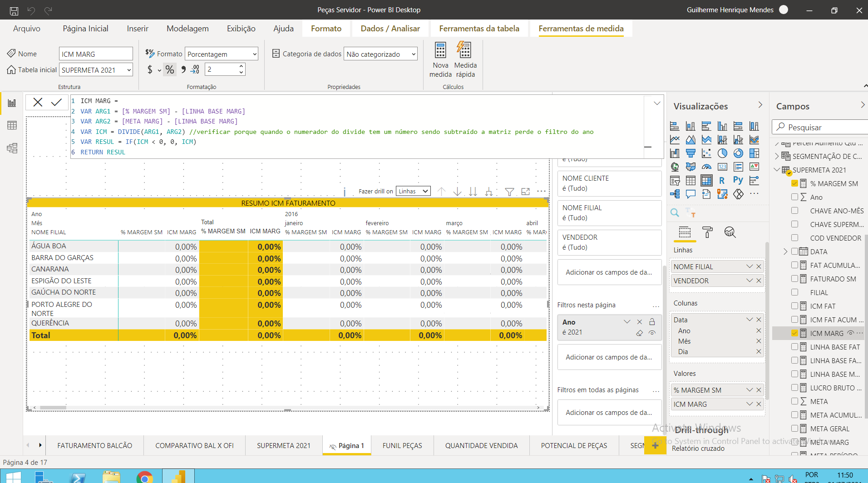The width and height of the screenshot is (868, 483).
Task: Check the Ano field checkbox
Action: point(794,197)
